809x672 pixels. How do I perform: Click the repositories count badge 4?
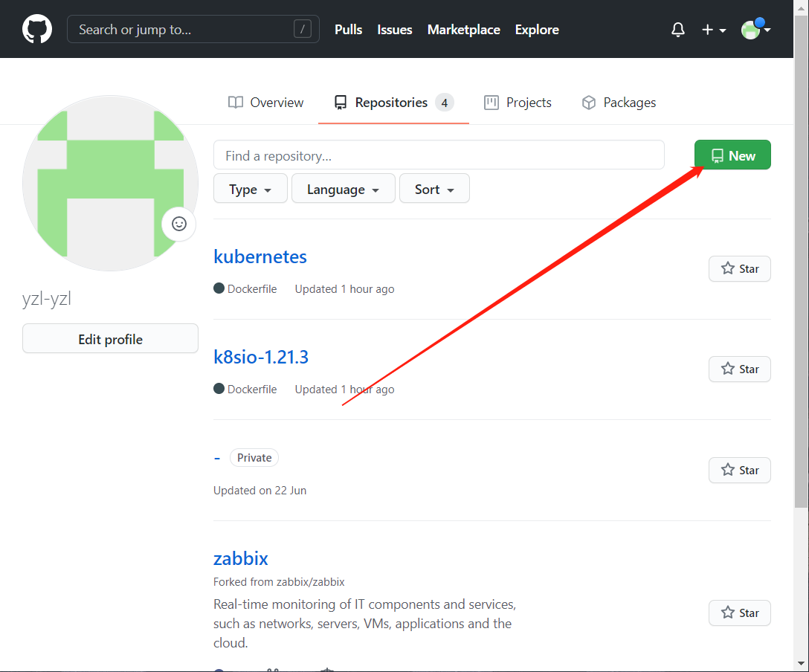pyautogui.click(x=444, y=103)
